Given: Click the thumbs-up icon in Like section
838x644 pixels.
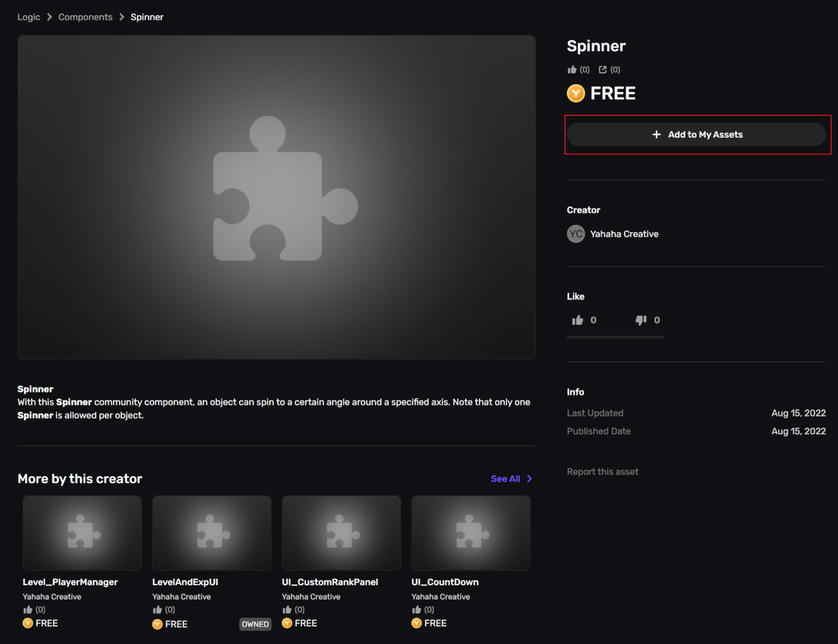Looking at the screenshot, I should [577, 320].
